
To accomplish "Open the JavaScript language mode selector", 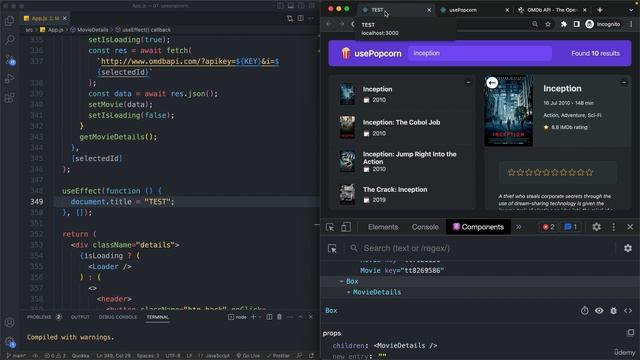I will click(214, 356).
